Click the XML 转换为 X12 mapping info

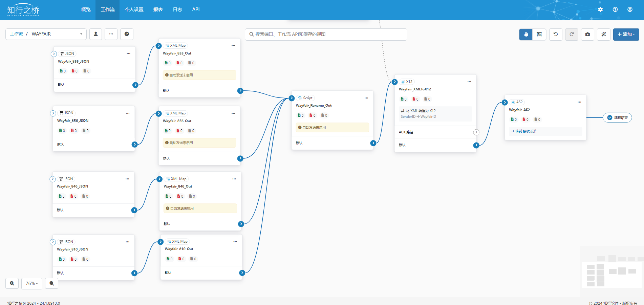coord(435,114)
